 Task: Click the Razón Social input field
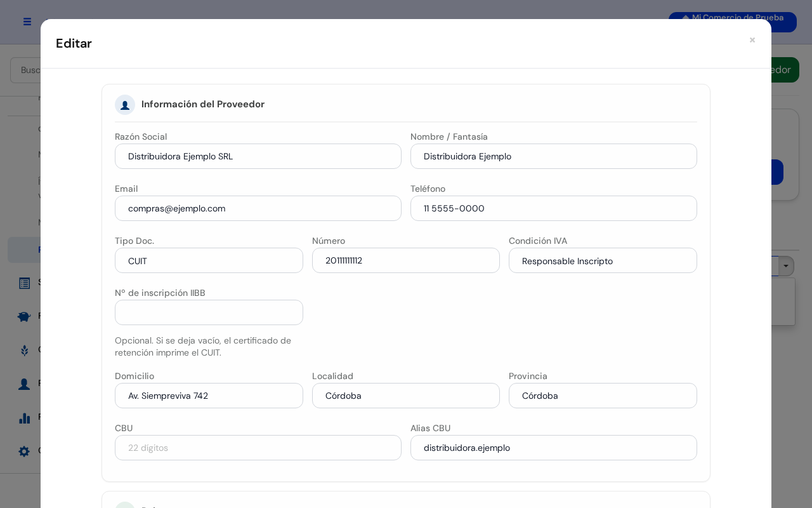258,156
